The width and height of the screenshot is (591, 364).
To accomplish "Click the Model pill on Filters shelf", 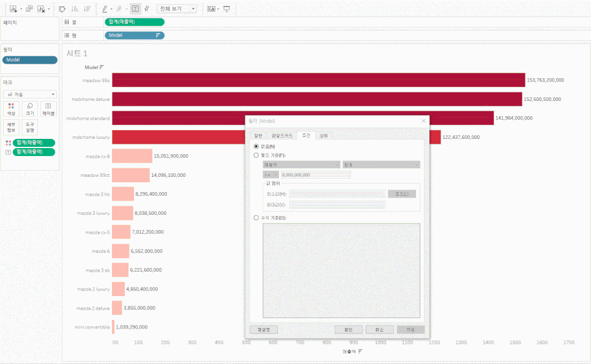I will pos(30,60).
